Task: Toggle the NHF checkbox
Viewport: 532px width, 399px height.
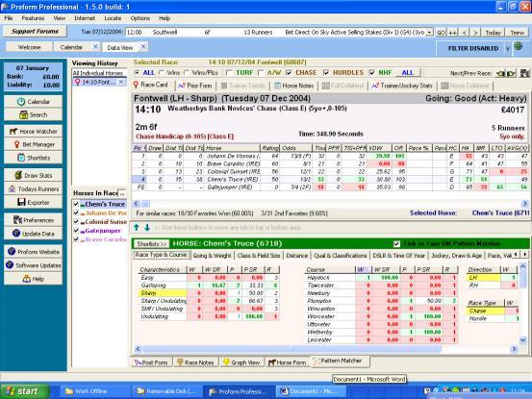Action: tap(372, 72)
